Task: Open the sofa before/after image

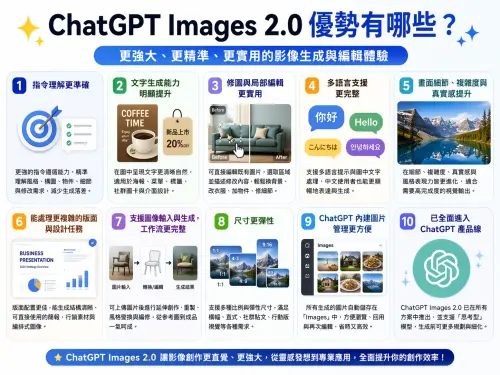Action: click(250, 133)
